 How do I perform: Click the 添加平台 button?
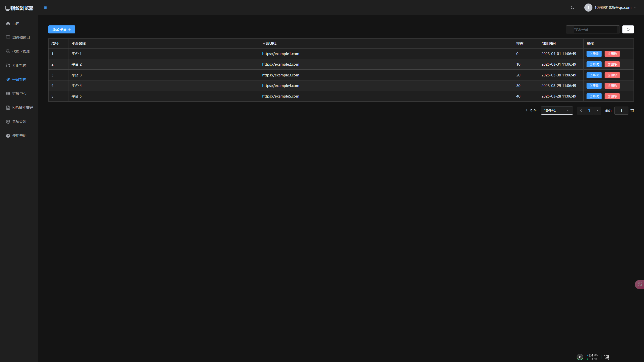point(62,29)
